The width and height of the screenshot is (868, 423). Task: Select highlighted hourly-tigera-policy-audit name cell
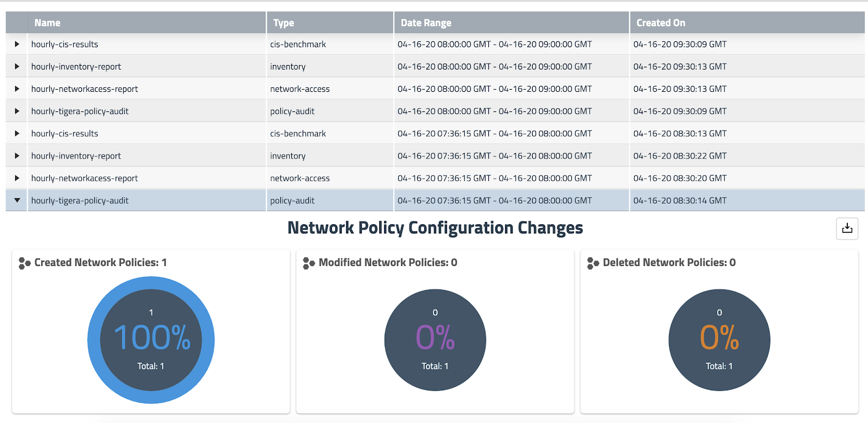[80, 200]
